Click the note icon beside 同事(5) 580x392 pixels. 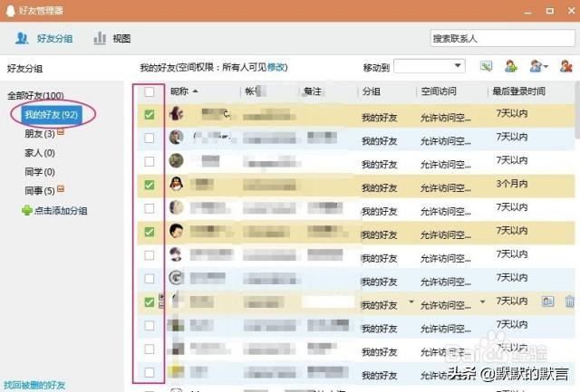pyautogui.click(x=61, y=189)
